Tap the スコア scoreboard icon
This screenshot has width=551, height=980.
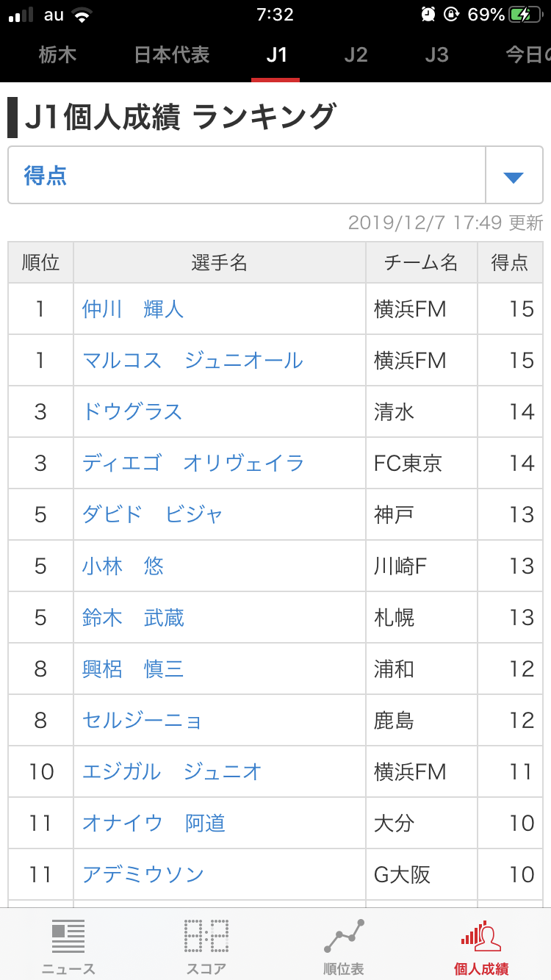point(206,937)
